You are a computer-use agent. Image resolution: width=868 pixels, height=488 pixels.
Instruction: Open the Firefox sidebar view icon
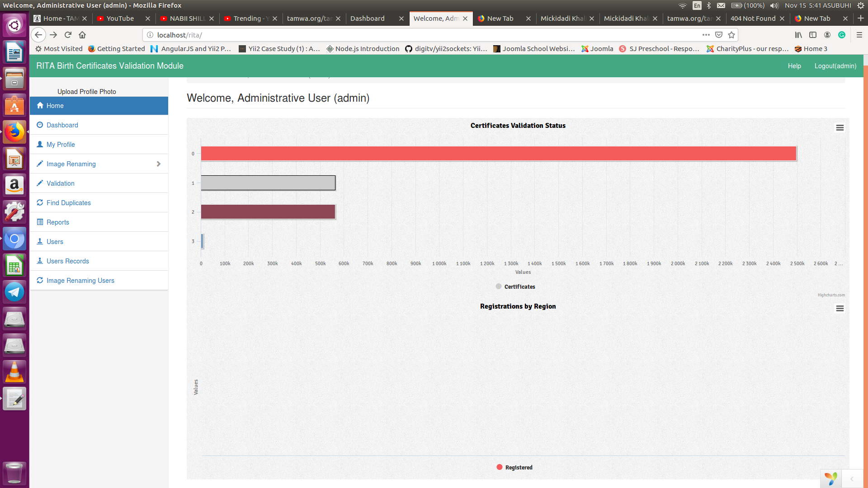813,35
